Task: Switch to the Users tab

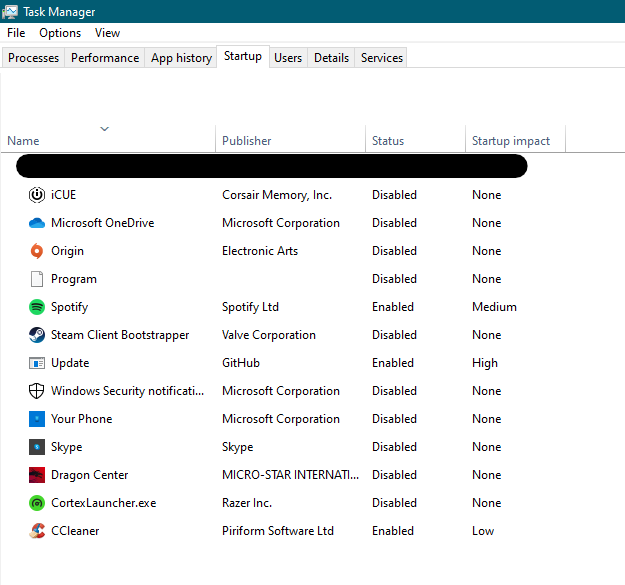Action: (288, 58)
